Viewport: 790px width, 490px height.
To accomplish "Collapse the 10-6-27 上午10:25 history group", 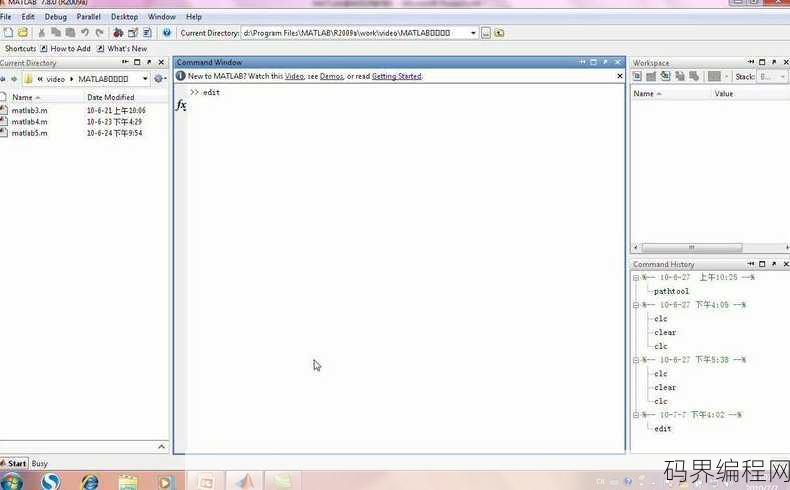I will [636, 277].
